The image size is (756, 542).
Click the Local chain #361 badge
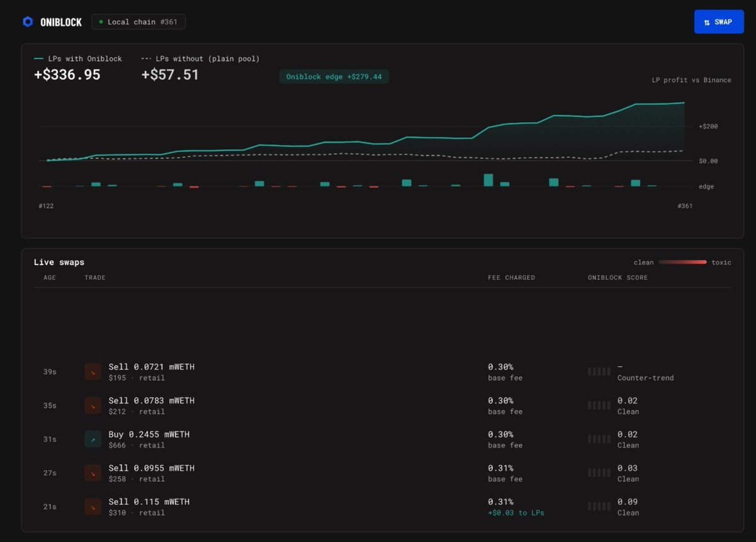(139, 22)
